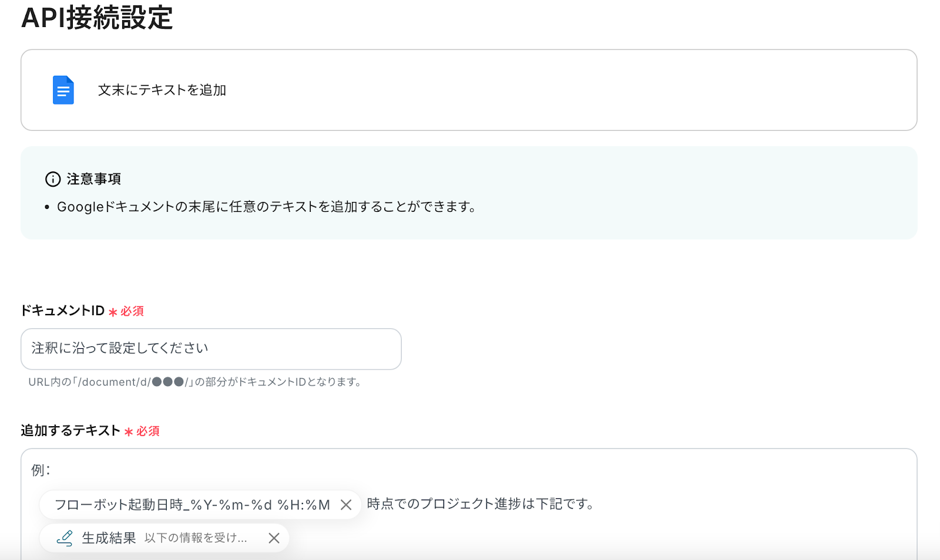Click the 例: text in the text area
This screenshot has width=940, height=560.
tap(41, 470)
